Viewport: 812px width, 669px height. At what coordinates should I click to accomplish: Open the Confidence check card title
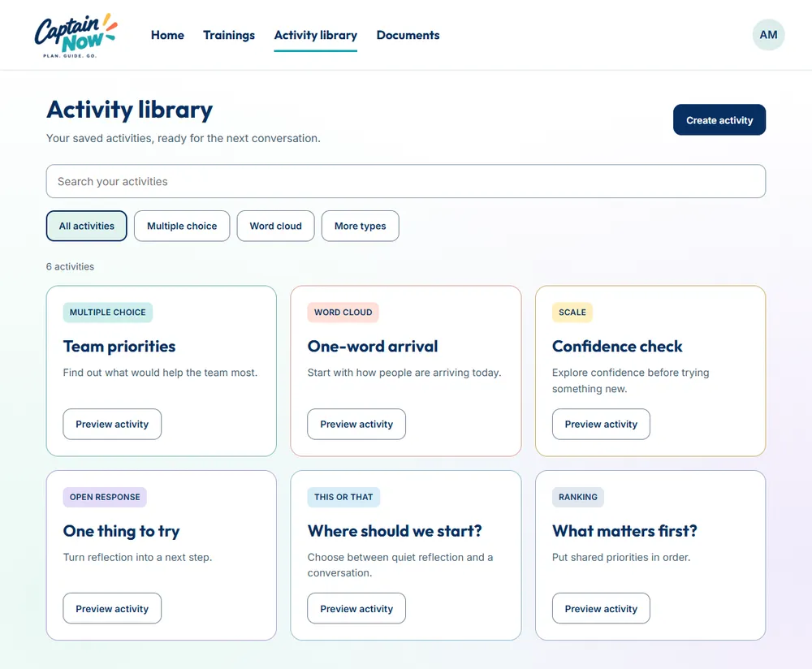[617, 346]
